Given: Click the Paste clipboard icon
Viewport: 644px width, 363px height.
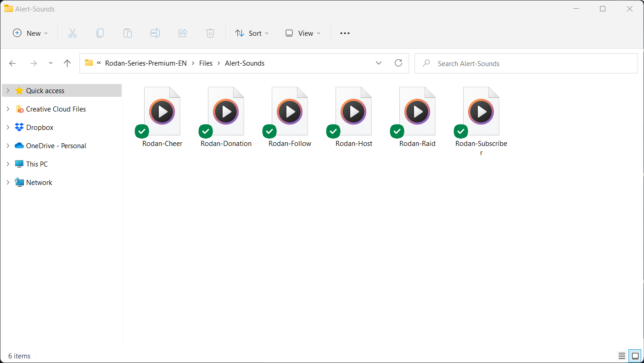Looking at the screenshot, I should (x=128, y=33).
